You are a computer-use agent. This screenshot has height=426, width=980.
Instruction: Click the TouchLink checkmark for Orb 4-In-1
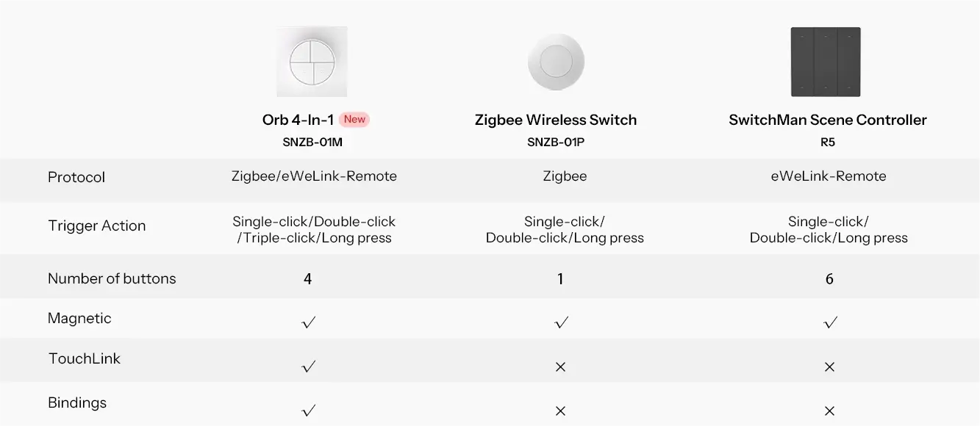pyautogui.click(x=309, y=366)
